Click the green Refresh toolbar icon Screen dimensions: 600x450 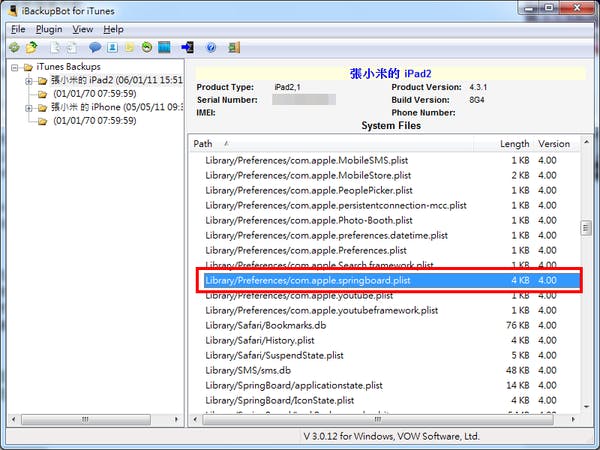click(x=15, y=47)
